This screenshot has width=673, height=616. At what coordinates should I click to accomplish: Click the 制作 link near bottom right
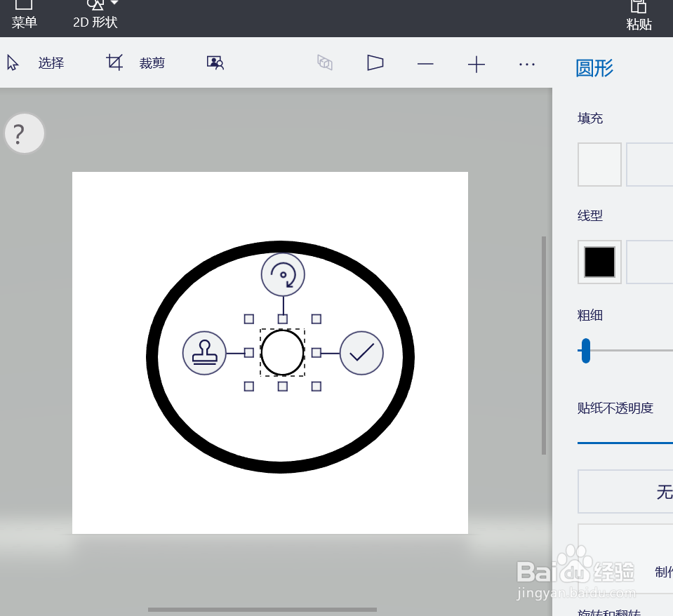pyautogui.click(x=662, y=572)
